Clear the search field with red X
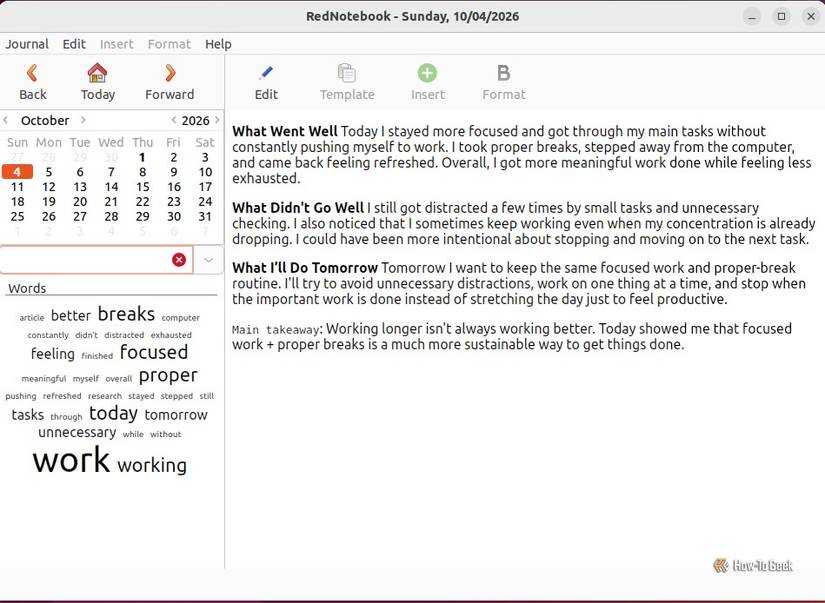 tap(179, 259)
